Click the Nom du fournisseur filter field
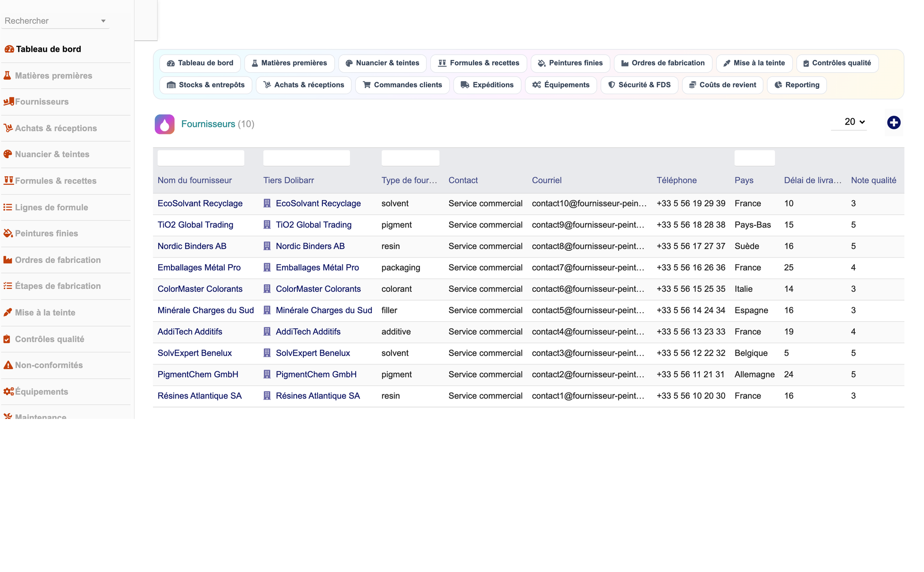Image resolution: width=924 pixels, height=572 pixels. [201, 158]
